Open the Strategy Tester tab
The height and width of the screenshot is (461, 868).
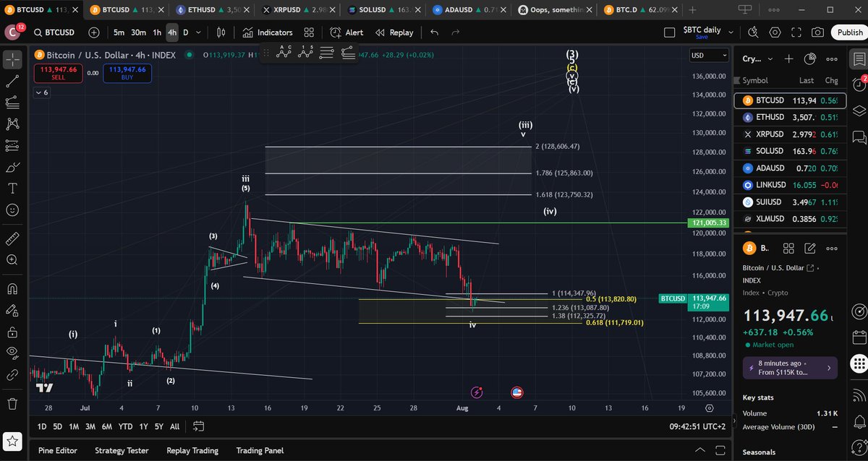(x=122, y=450)
